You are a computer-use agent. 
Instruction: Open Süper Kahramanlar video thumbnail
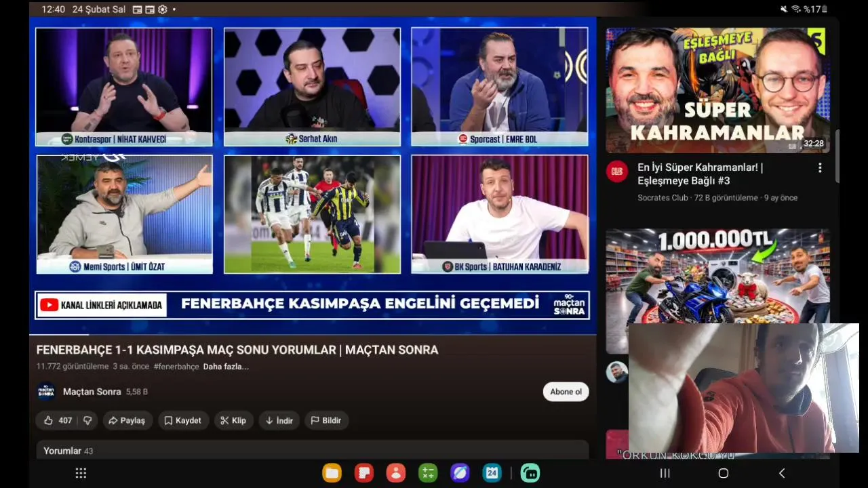717,90
